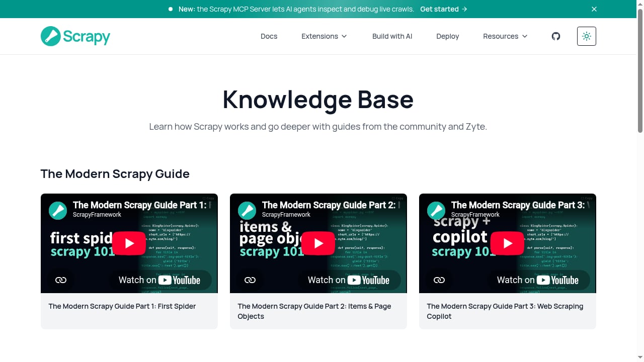Click caption 'The Modern Scrapy Guide Part 1: First Spider'
This screenshot has height=362, width=644.
click(122, 306)
